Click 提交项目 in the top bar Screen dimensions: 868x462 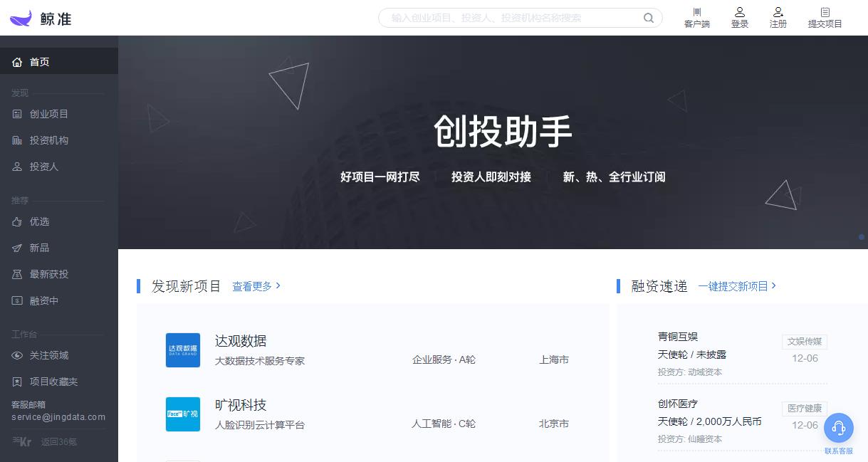point(824,18)
